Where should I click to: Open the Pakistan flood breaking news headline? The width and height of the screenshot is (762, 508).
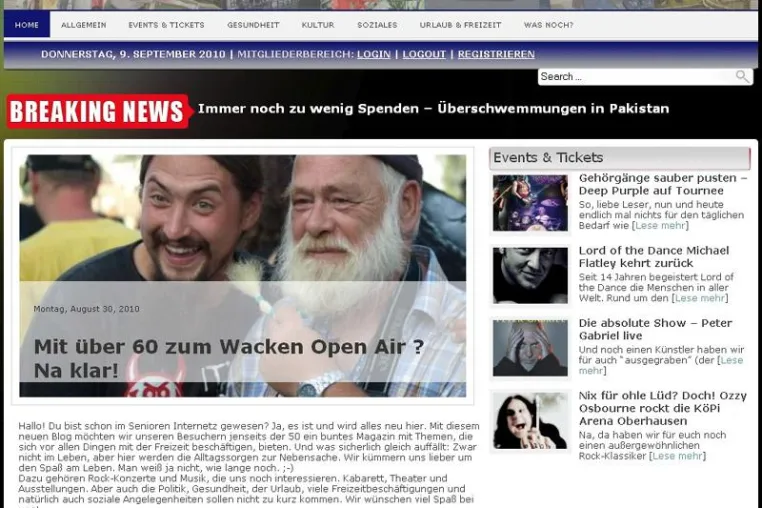tap(433, 108)
